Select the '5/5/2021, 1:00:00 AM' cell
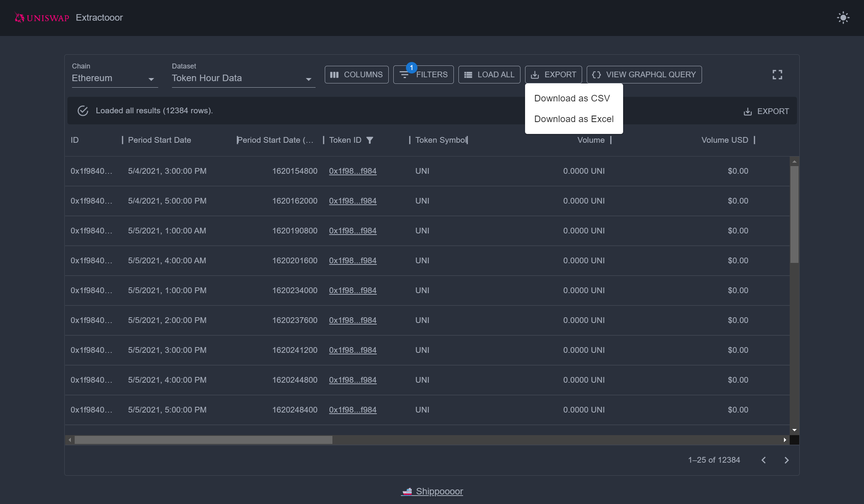Image resolution: width=864 pixels, height=504 pixels. (x=167, y=231)
